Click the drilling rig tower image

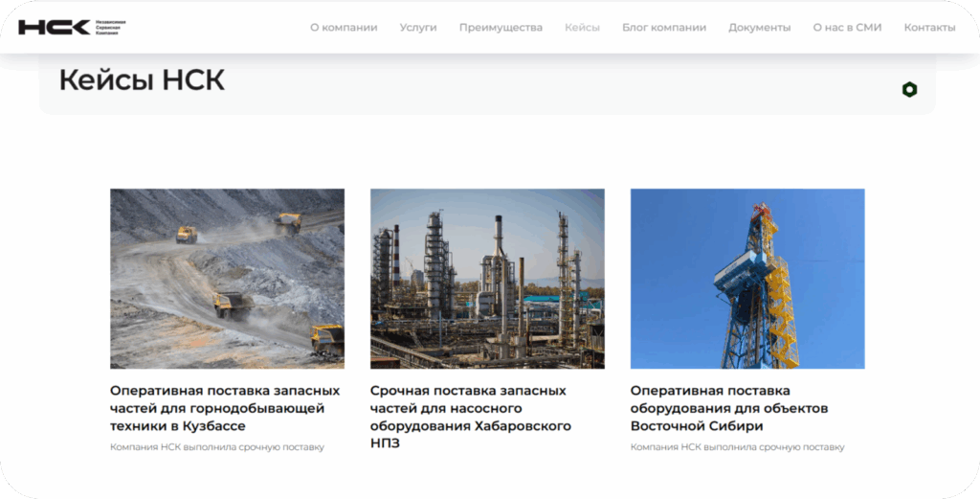coord(747,279)
